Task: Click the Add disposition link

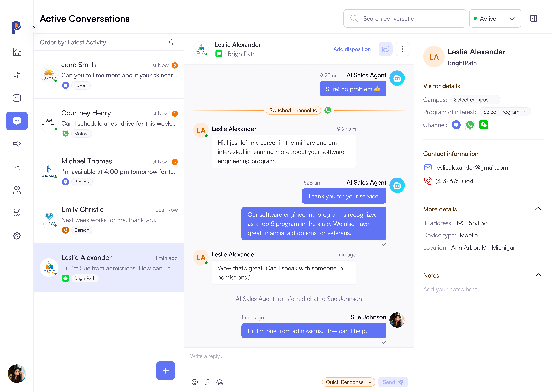Action: 352,49
